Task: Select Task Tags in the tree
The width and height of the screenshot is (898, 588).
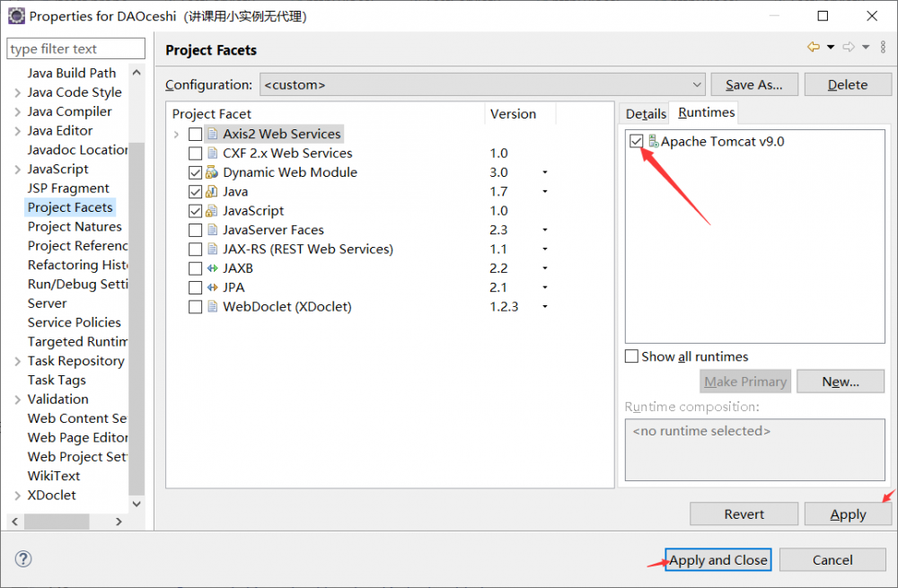Action: 57,380
